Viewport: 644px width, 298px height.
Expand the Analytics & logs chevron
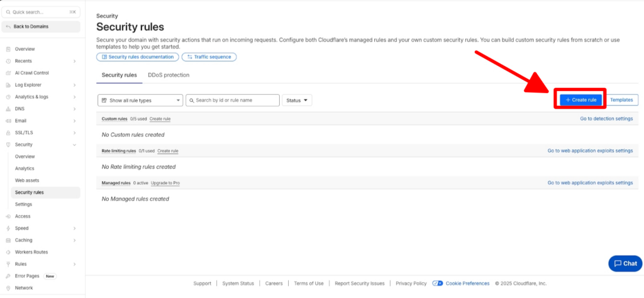(74, 97)
